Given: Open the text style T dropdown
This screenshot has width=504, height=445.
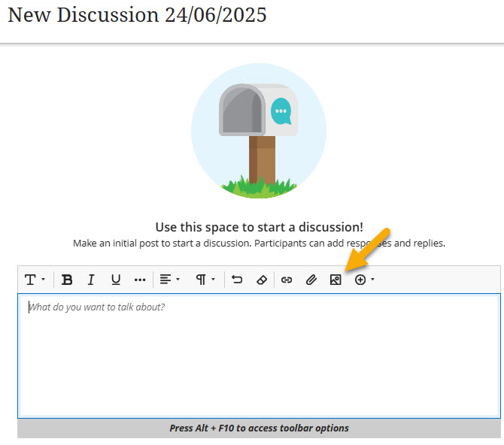Looking at the screenshot, I should tap(35, 280).
